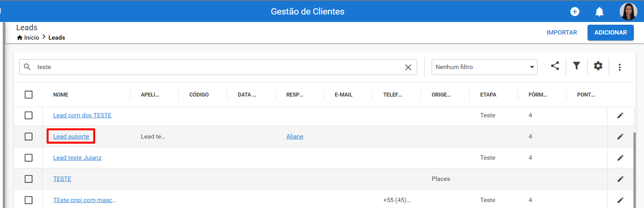Viewport: 644px width, 208px height.
Task: Open the Nenhum filtro dropdown
Action: pyautogui.click(x=485, y=67)
